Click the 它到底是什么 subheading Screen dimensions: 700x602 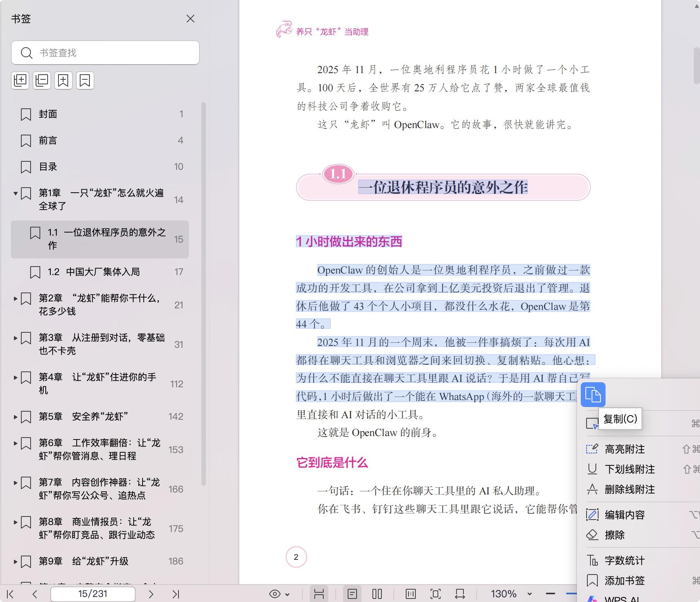click(332, 463)
